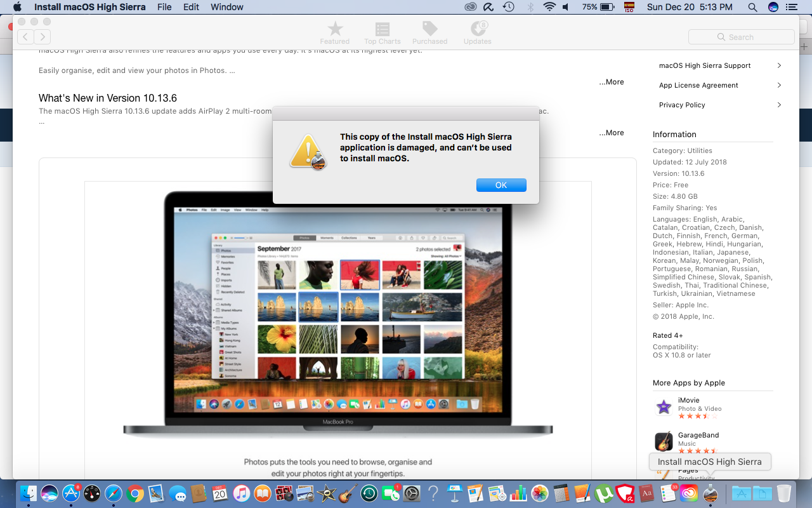Viewport: 812px width, 508px height.
Task: Open the File menu
Action: 164,7
